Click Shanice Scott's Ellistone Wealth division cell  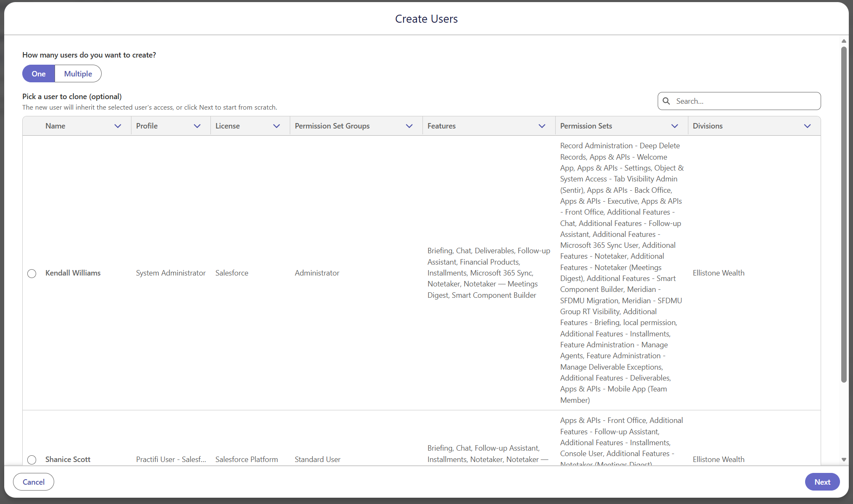click(x=719, y=459)
